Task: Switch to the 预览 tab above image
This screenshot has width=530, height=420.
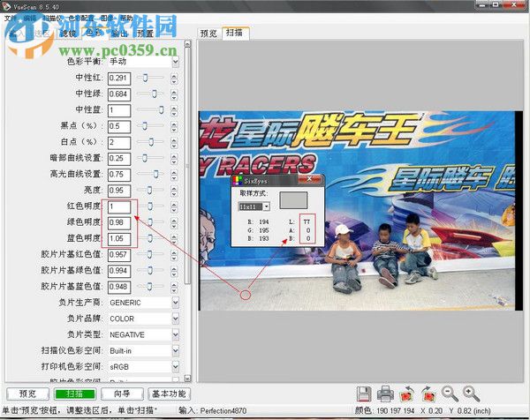Action: pyautogui.click(x=208, y=33)
